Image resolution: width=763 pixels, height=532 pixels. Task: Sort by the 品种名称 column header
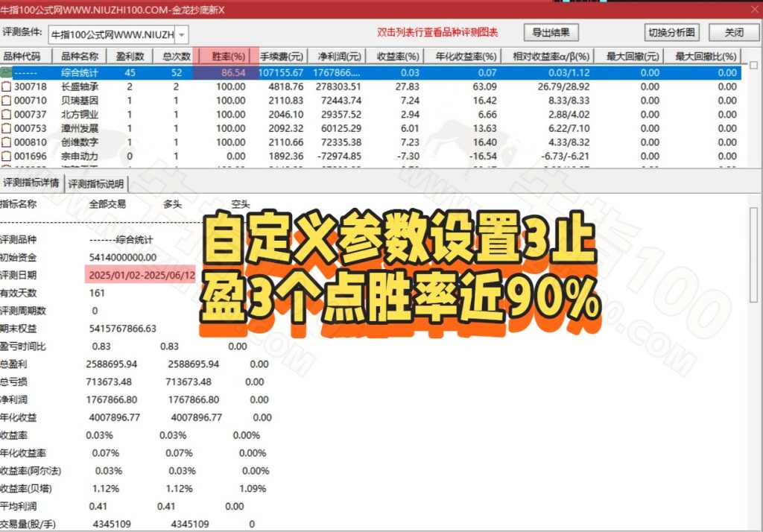click(79, 57)
